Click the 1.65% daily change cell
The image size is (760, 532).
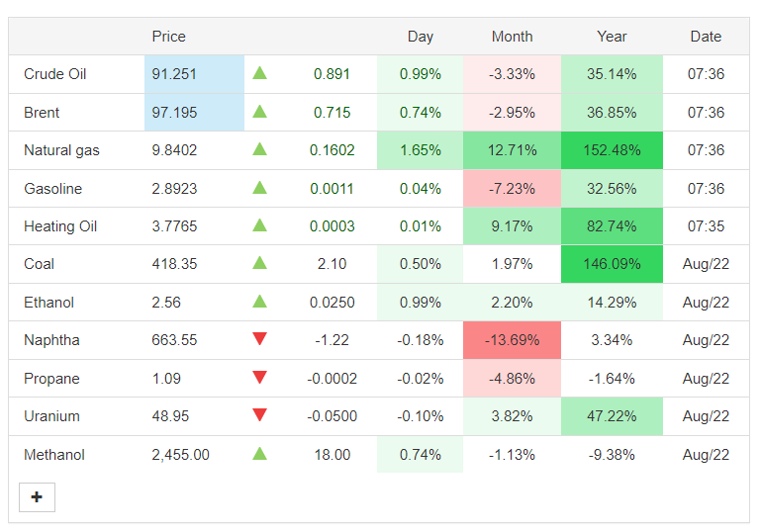pos(421,150)
